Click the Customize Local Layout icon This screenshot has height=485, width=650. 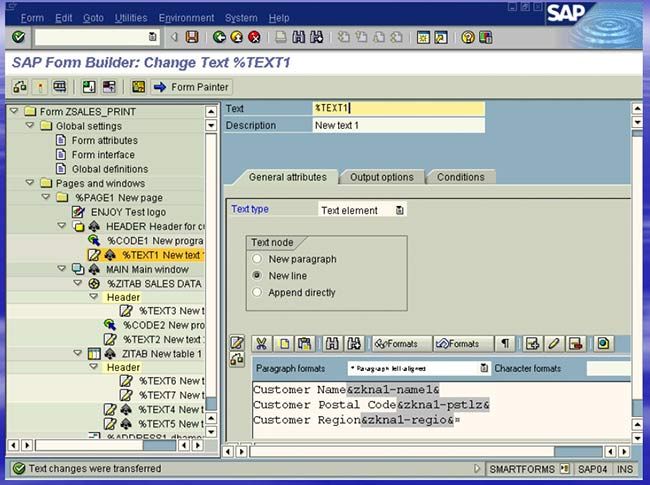pos(485,37)
